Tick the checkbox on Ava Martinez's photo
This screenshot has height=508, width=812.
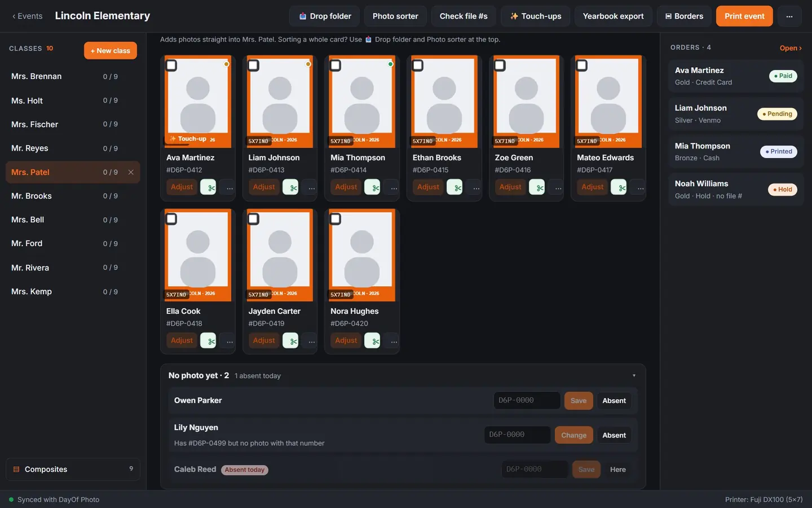[171, 65]
